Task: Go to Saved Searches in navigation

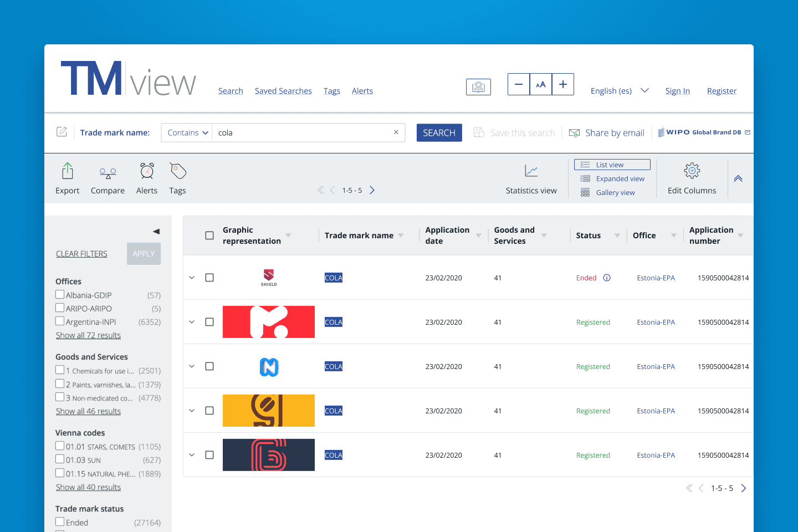Action: (x=283, y=91)
